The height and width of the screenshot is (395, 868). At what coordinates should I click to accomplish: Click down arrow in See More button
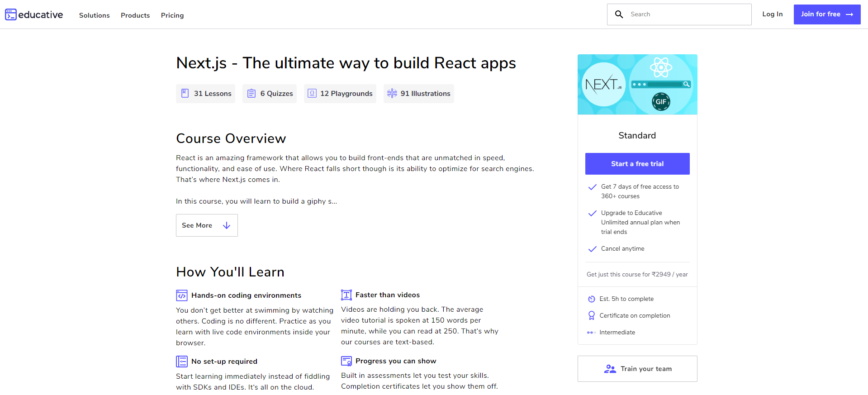227,225
